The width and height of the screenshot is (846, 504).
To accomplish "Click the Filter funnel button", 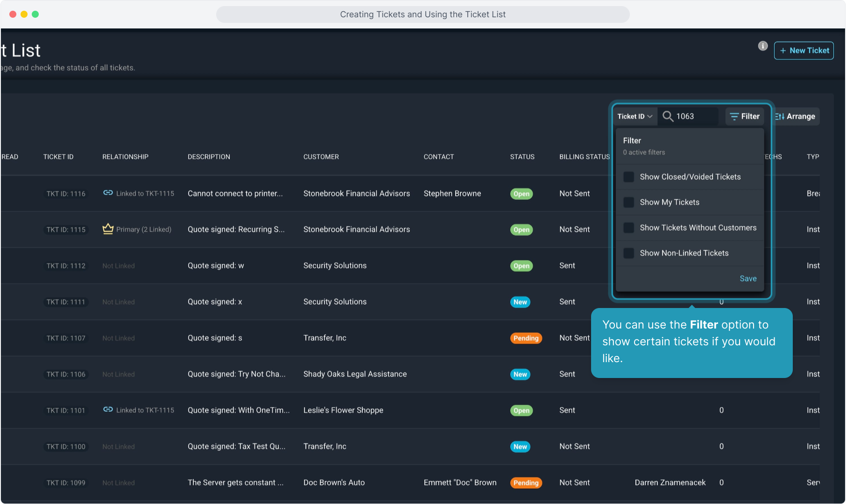I will point(745,116).
